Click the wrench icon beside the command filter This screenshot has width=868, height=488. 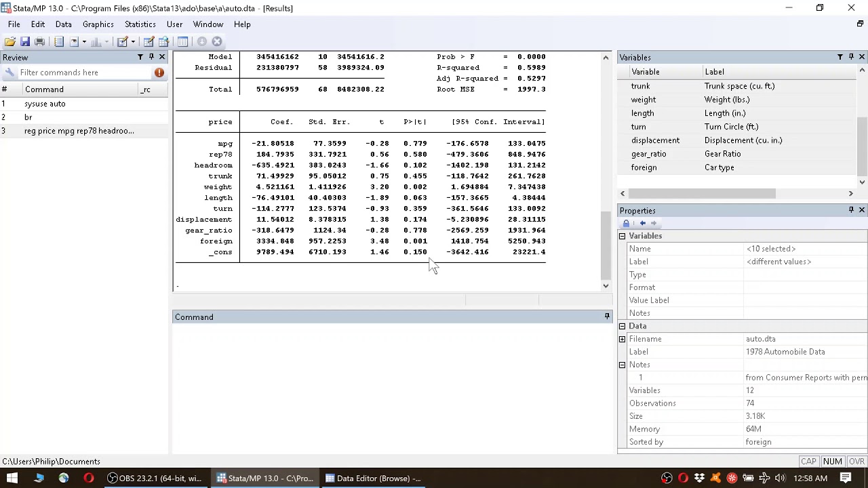(x=9, y=73)
